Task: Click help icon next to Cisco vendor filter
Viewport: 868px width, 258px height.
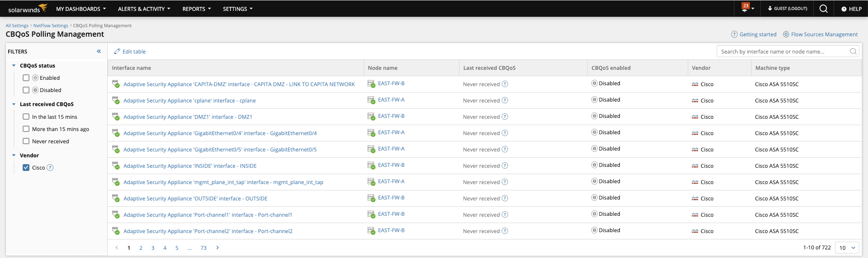Action: click(x=50, y=168)
